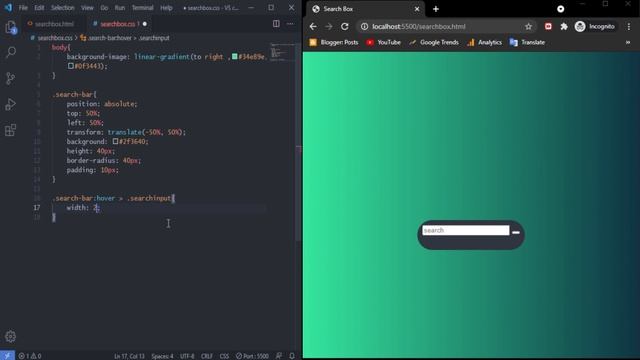Viewport: 640px width, 360px height.
Task: Close the Search Box browser tab
Action: click(x=417, y=9)
